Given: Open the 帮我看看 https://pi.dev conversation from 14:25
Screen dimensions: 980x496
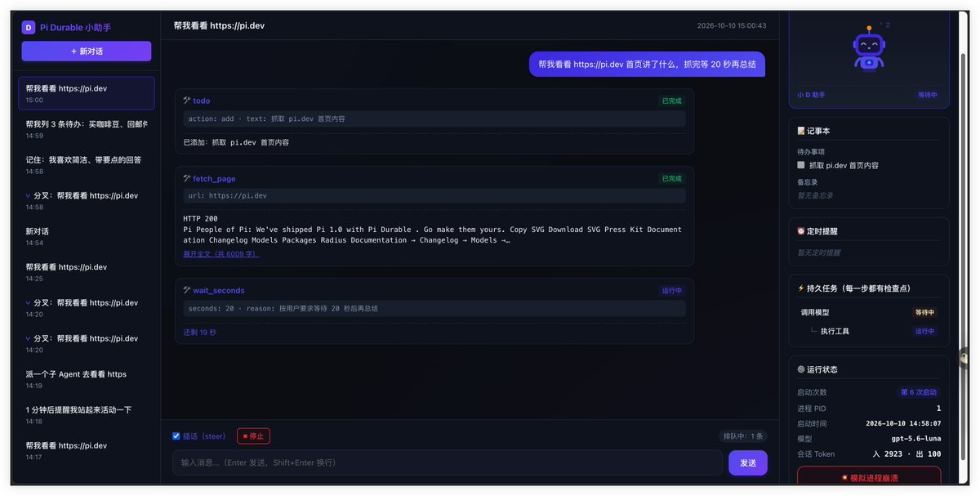Looking at the screenshot, I should [x=87, y=272].
